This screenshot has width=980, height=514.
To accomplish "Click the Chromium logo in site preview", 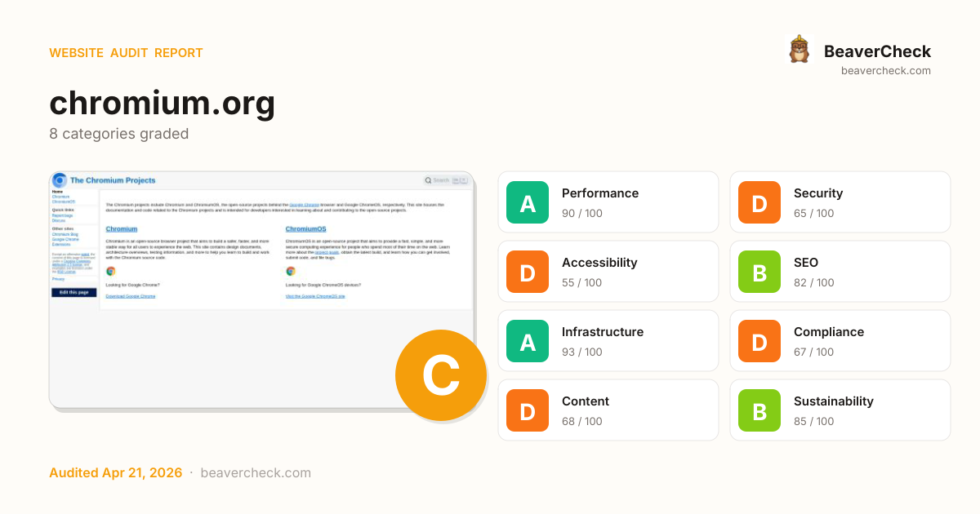I will point(60,180).
